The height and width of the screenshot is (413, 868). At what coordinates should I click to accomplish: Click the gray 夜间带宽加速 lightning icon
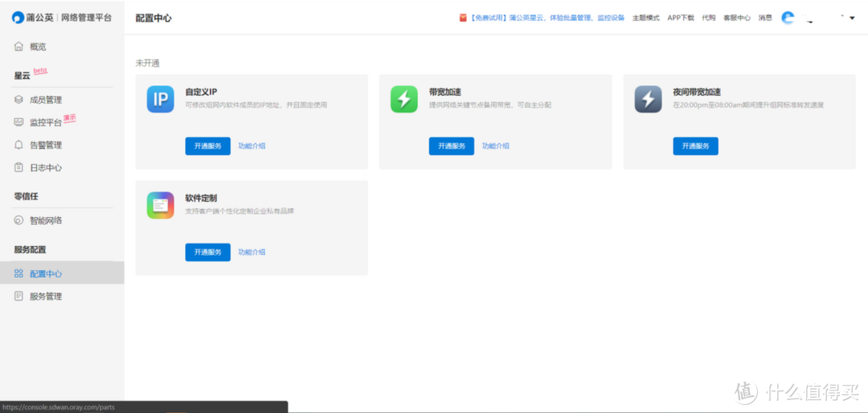coord(649,99)
